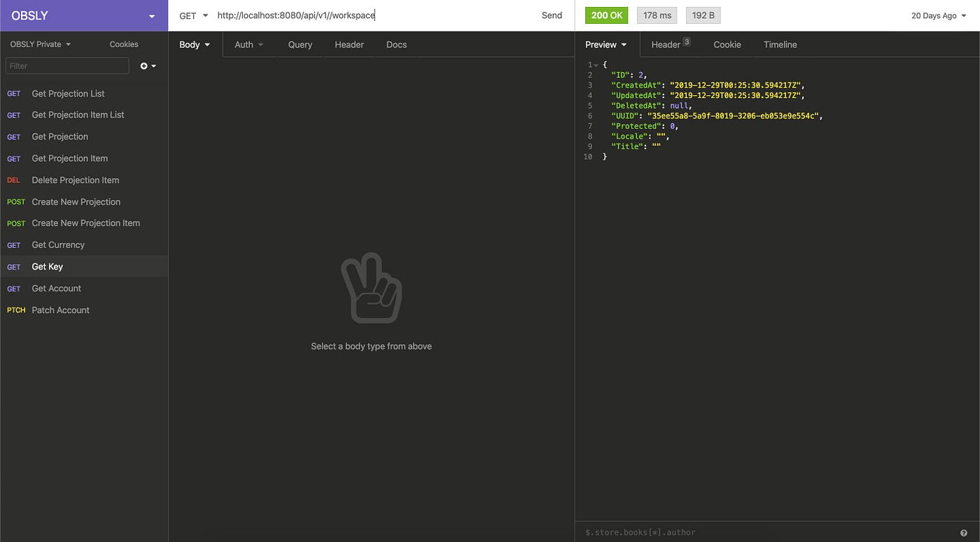
Task: Expand the OBSLY Private environment dropdown
Action: tap(41, 44)
